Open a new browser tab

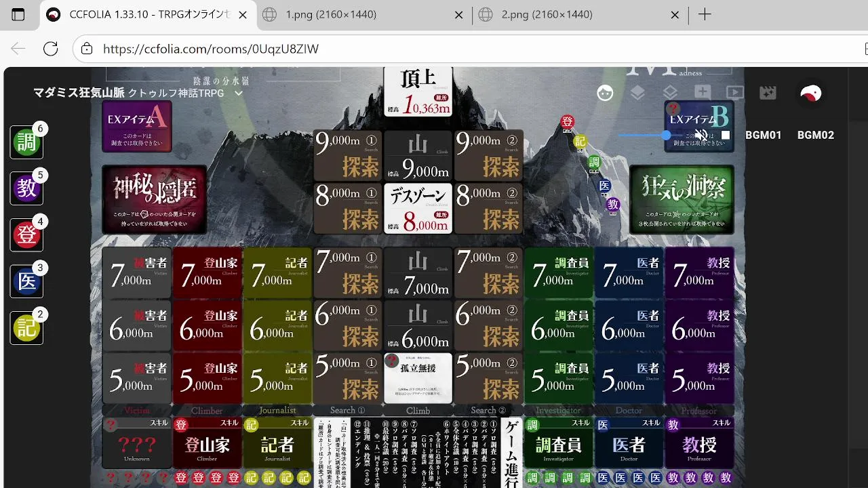705,15
